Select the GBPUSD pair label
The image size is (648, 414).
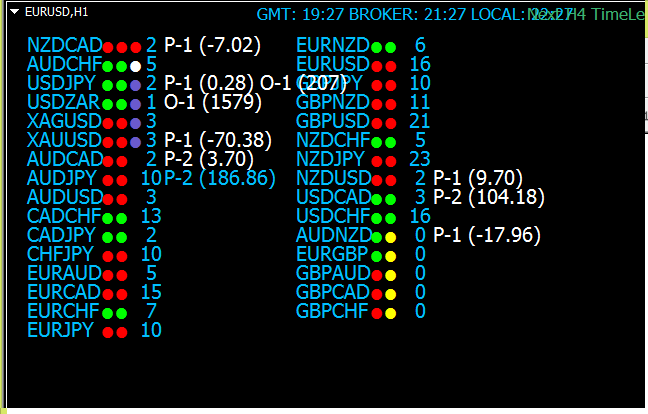[333, 121]
